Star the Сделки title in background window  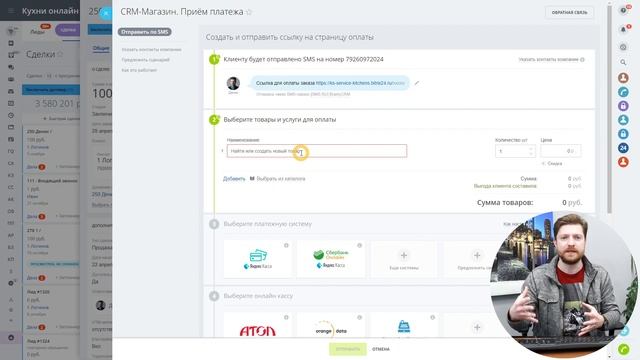click(60, 54)
